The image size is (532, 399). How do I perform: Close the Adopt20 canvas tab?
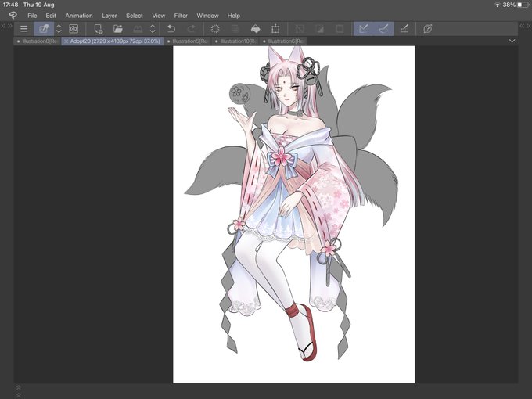coord(66,41)
